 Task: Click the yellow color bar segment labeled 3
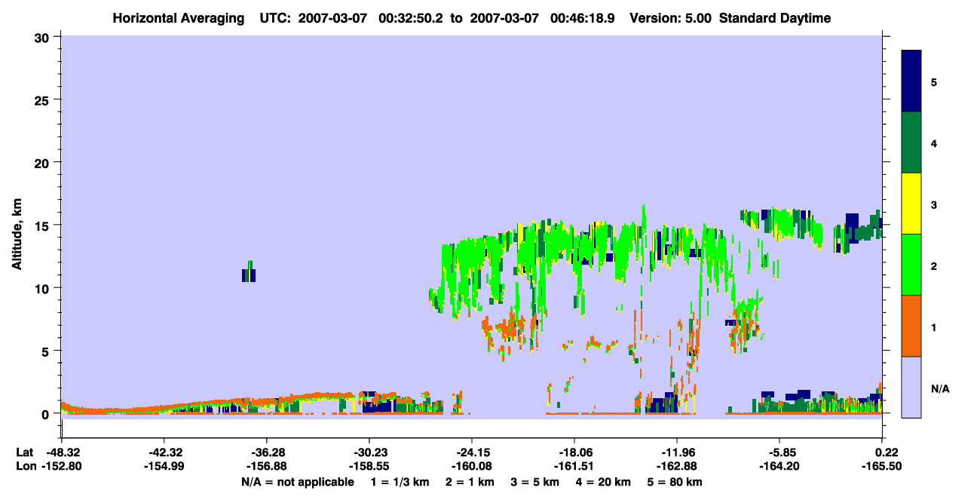[911, 204]
